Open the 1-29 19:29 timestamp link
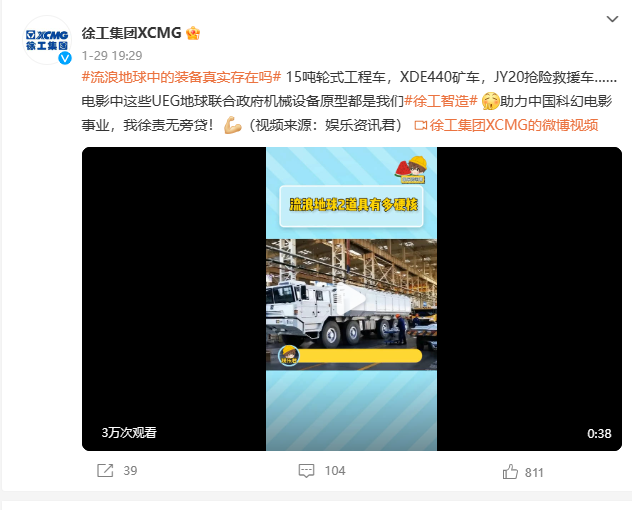This screenshot has height=510, width=632. point(112,56)
